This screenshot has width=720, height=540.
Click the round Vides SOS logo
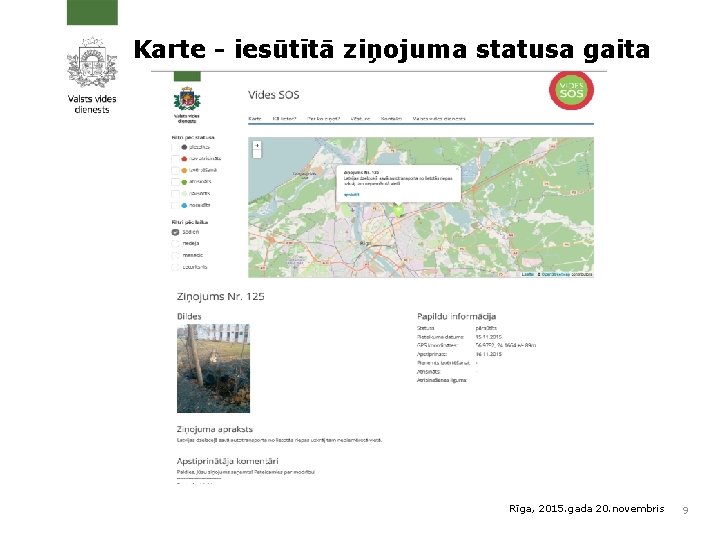[571, 90]
